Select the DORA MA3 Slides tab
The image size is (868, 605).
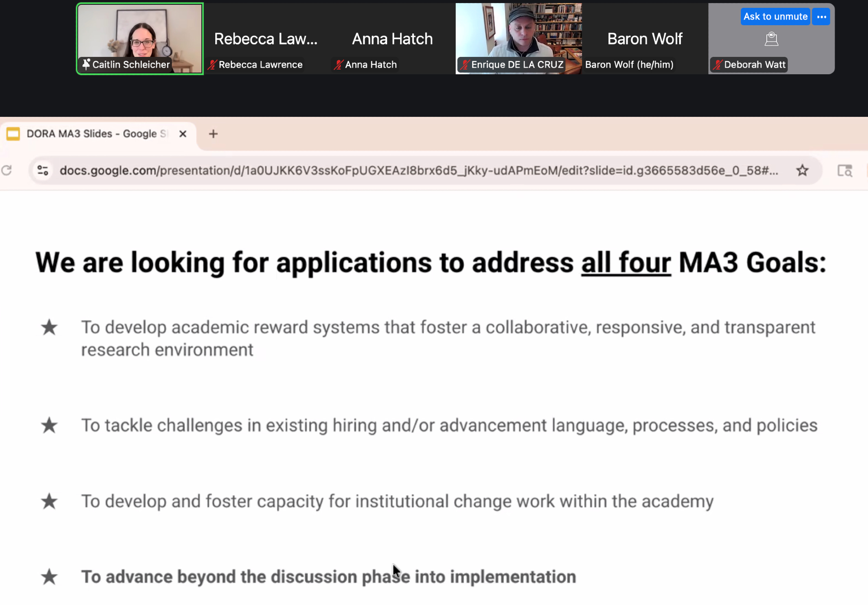(x=95, y=134)
